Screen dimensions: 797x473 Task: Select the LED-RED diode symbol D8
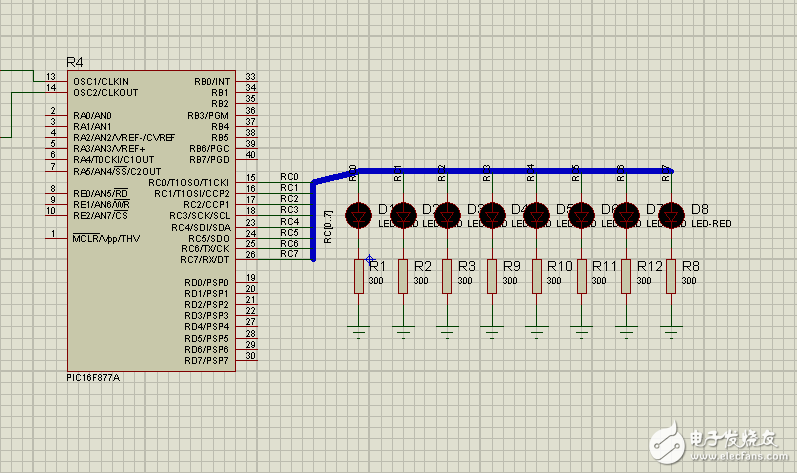click(x=671, y=215)
